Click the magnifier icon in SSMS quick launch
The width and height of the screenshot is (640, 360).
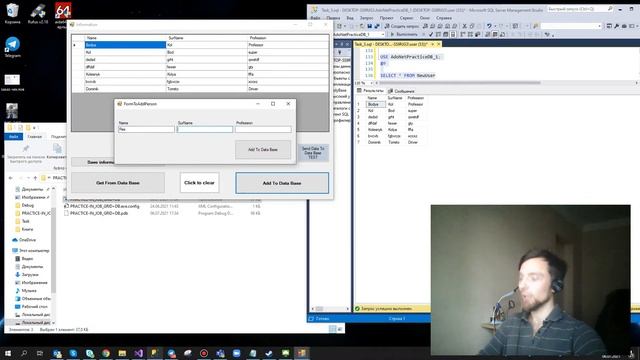tap(610, 9)
